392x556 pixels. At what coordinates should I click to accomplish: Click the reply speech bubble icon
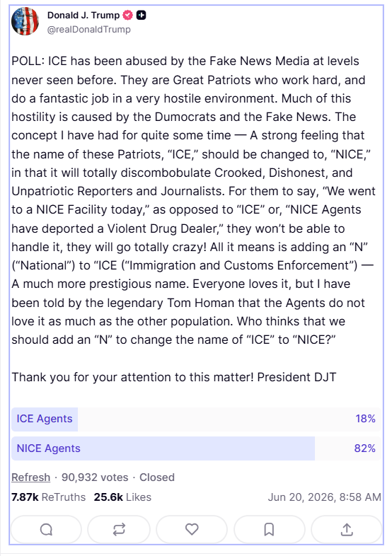[x=46, y=530]
